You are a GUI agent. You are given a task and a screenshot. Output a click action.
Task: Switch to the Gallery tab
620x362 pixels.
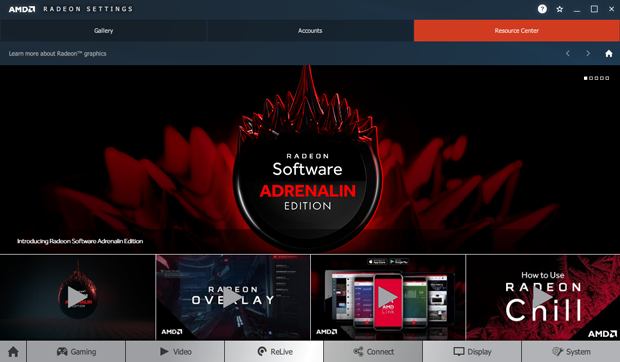(104, 30)
